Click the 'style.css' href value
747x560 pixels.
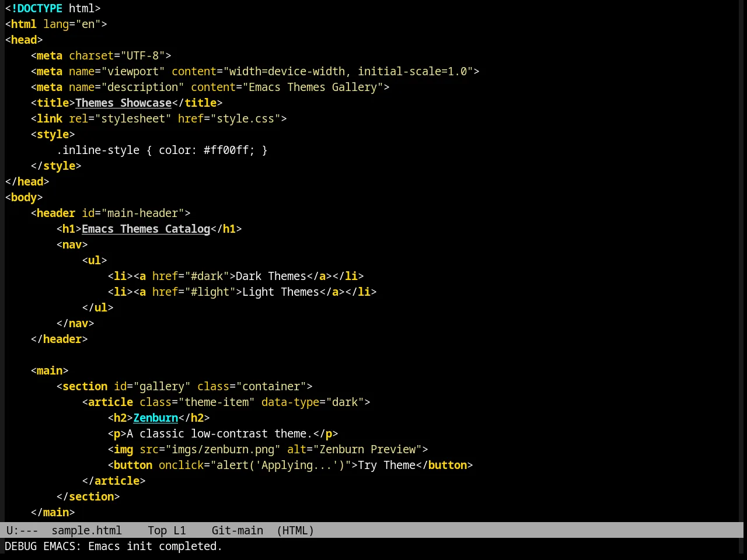246,118
